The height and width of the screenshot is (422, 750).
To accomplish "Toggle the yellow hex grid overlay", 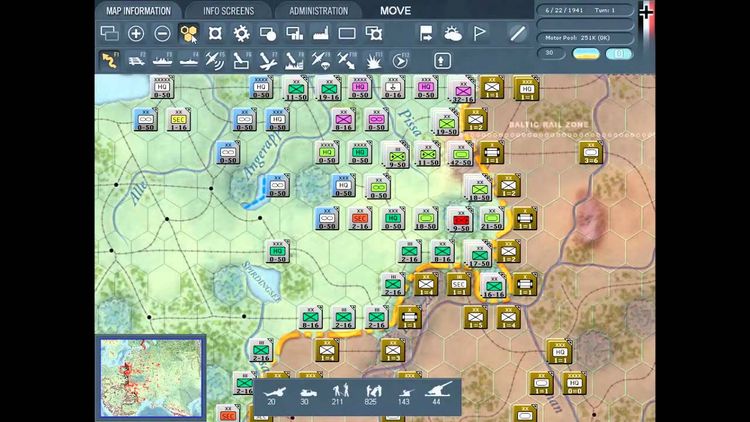I will [x=188, y=33].
